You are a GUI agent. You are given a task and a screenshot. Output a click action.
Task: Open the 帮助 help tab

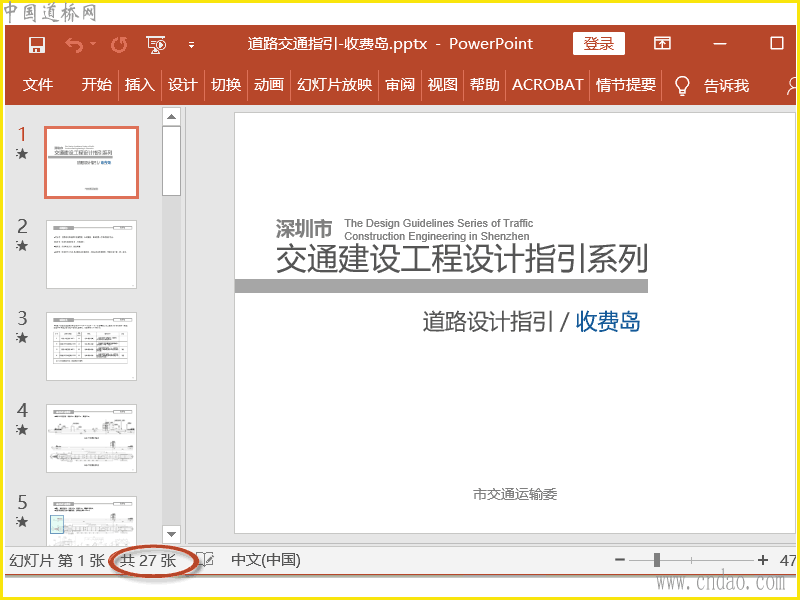coord(485,84)
